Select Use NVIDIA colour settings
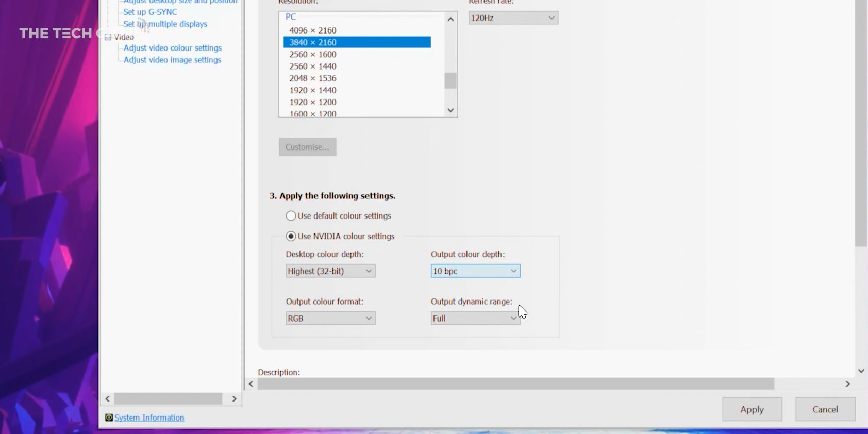Screen dimensions: 868x434 click(291, 236)
